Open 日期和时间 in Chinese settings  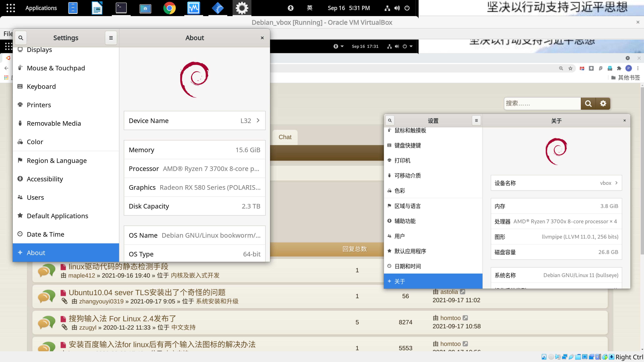[x=433, y=266]
